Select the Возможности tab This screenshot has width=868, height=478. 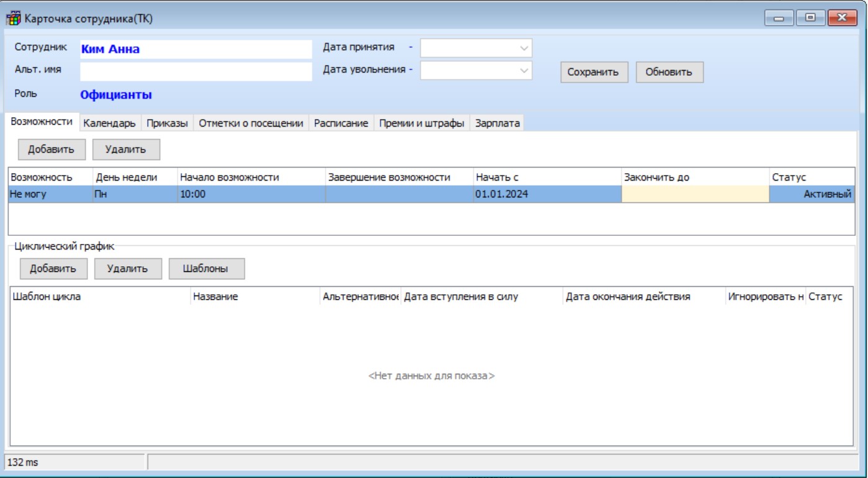click(x=42, y=122)
